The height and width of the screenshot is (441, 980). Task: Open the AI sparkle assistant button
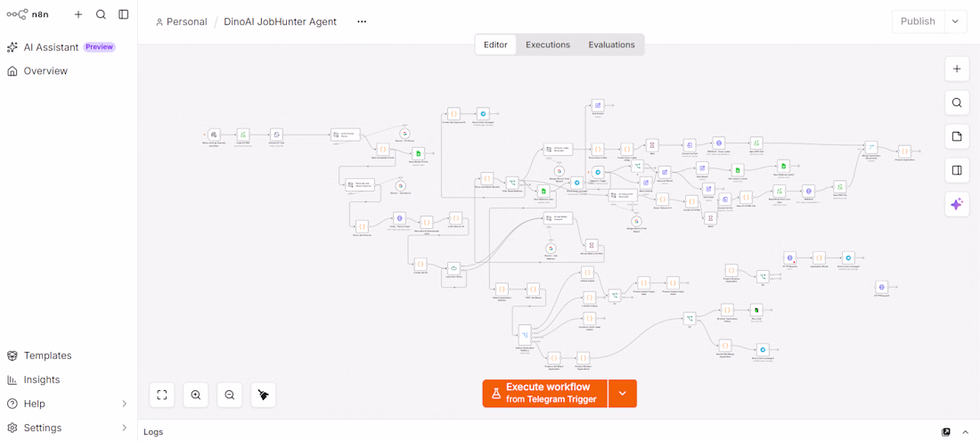click(956, 204)
